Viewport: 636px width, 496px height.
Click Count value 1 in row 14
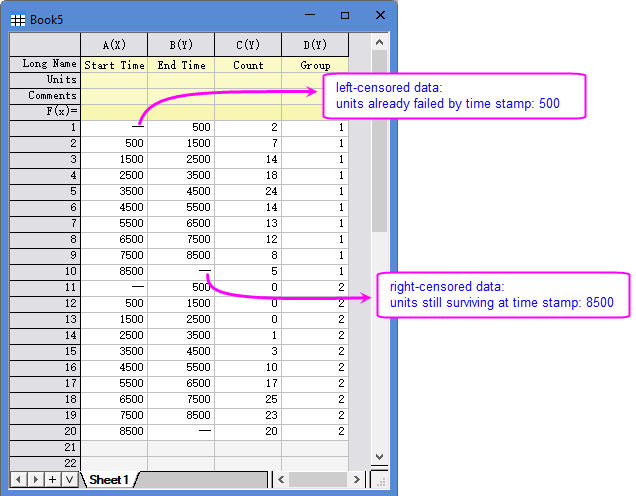click(x=248, y=335)
